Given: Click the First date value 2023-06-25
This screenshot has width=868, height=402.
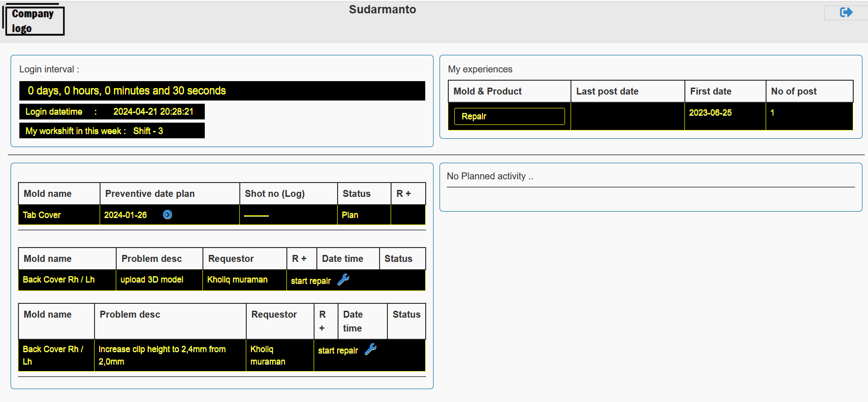Looking at the screenshot, I should pyautogui.click(x=710, y=113).
